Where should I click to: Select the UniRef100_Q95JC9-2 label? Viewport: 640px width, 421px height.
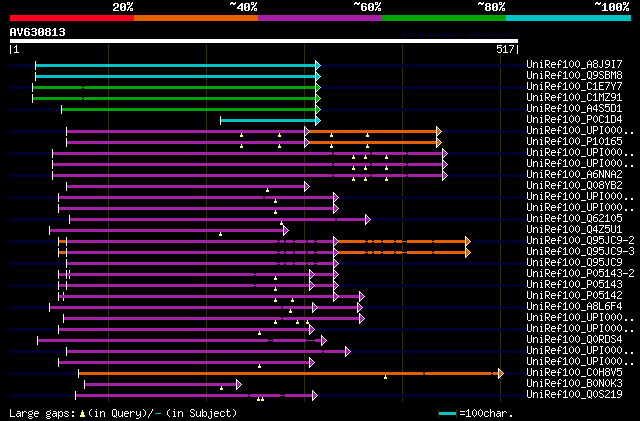click(x=580, y=241)
